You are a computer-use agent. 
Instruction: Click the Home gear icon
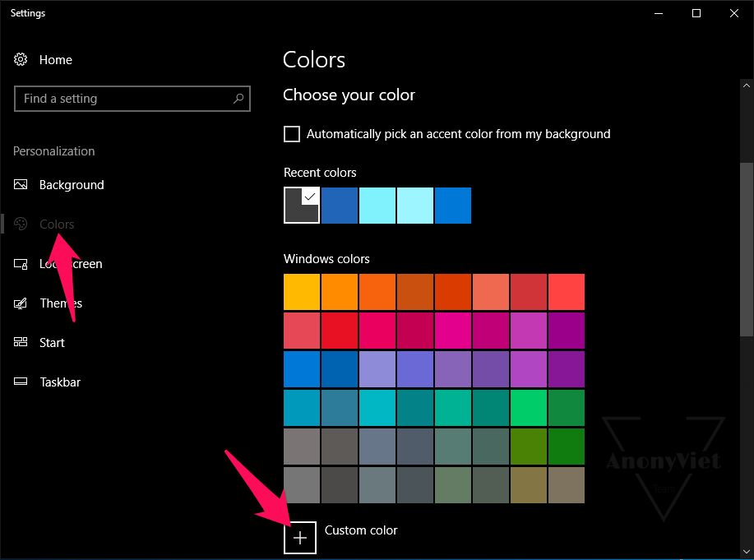click(21, 59)
